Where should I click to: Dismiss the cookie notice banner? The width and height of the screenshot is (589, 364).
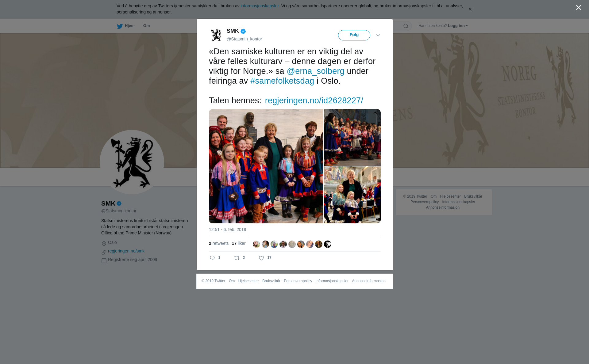coord(470,9)
